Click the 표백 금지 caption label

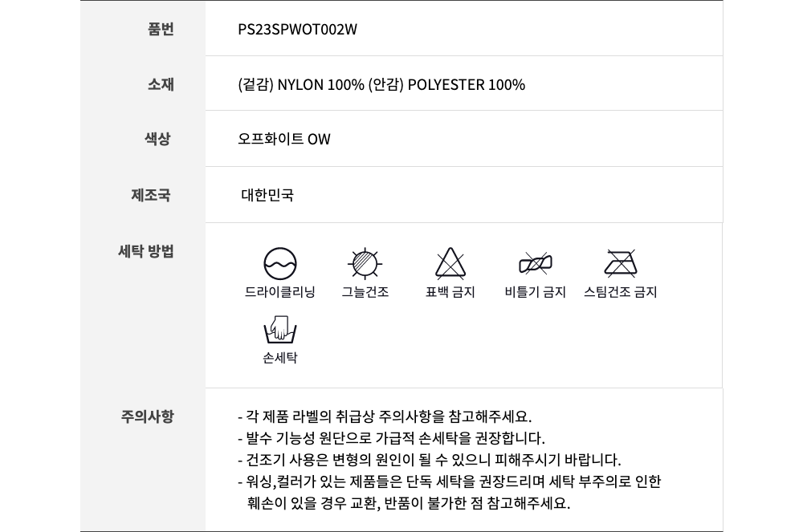pos(450,292)
